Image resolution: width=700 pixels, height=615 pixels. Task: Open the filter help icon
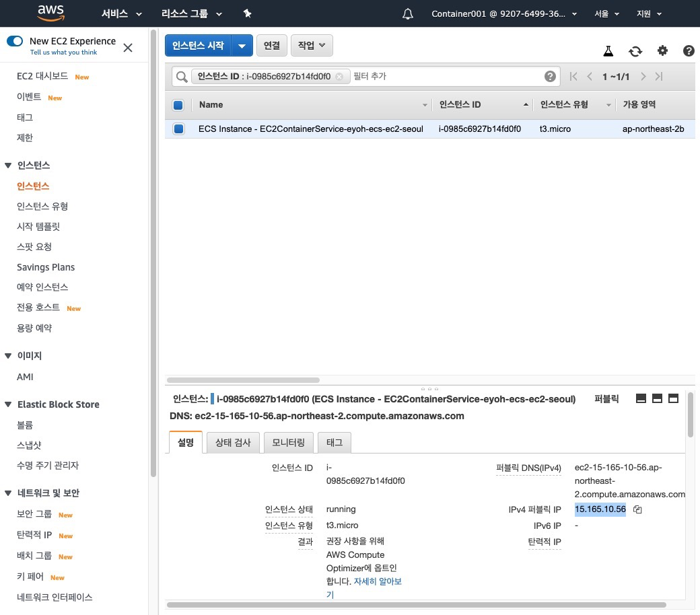click(550, 76)
